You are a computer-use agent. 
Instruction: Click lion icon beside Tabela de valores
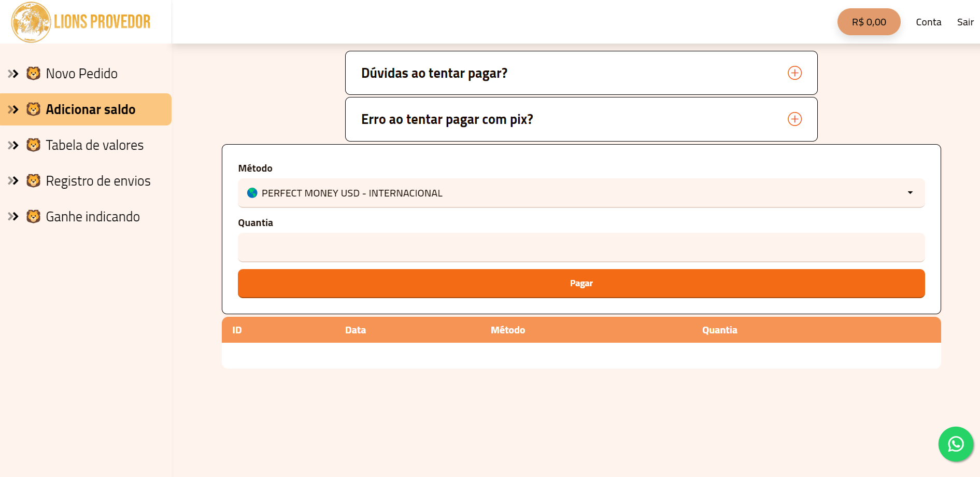point(33,145)
